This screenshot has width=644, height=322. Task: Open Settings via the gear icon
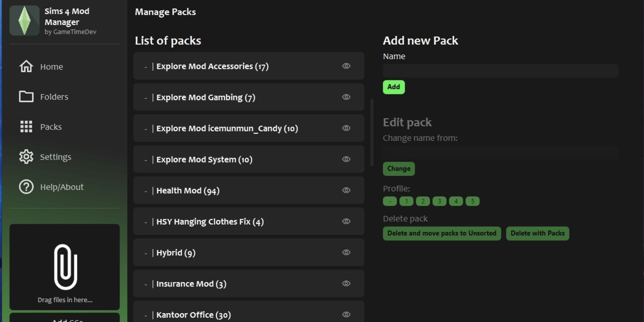point(26,157)
